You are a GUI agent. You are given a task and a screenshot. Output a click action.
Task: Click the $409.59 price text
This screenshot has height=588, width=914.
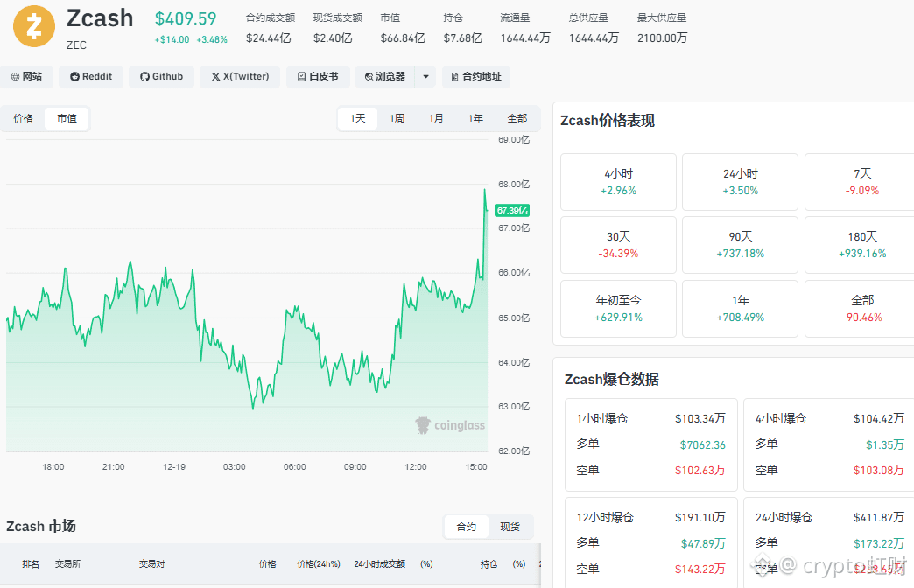point(186,18)
